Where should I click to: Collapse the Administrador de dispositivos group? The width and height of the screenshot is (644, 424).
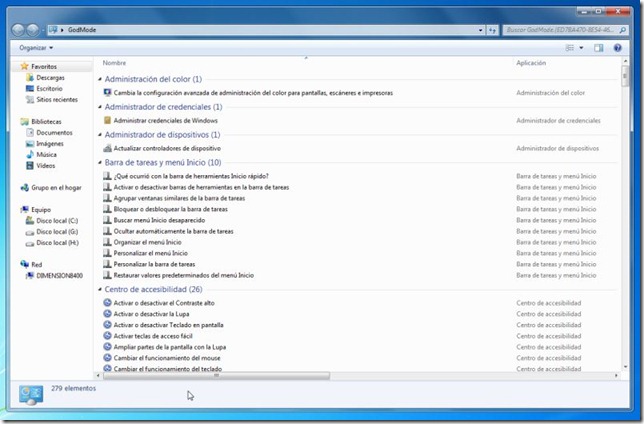click(x=100, y=135)
